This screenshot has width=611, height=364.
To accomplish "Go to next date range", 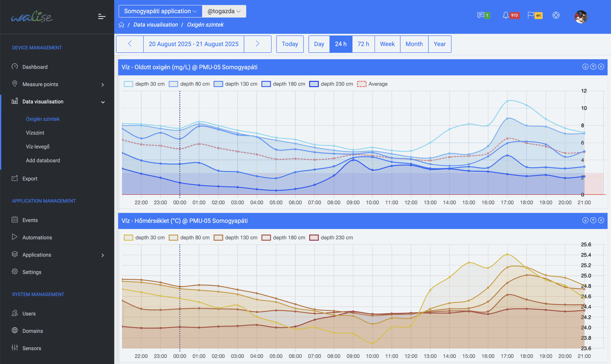I will tap(257, 44).
